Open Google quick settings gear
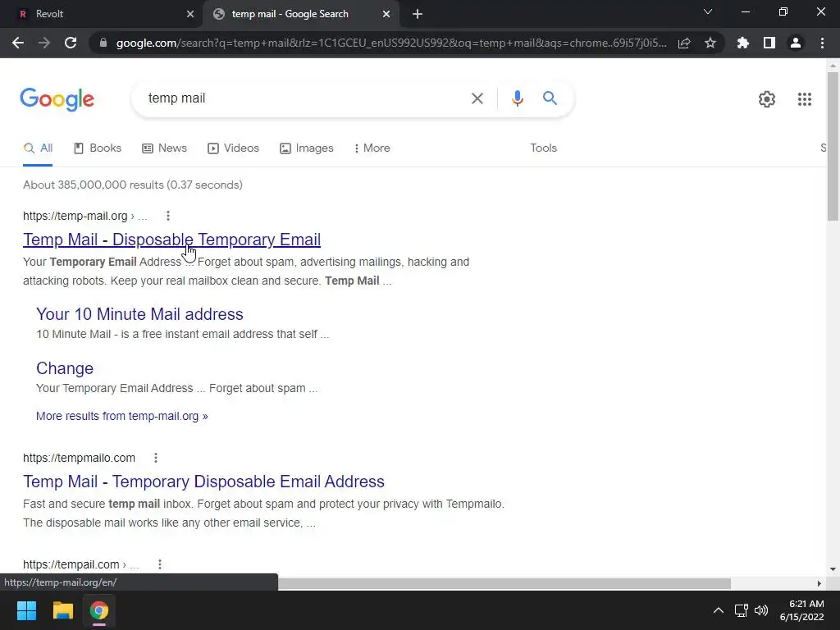This screenshot has width=840, height=630. pos(767,99)
